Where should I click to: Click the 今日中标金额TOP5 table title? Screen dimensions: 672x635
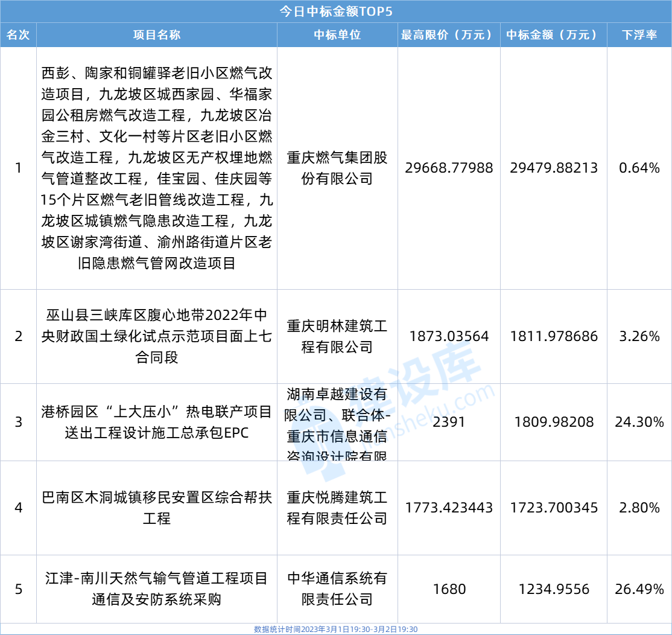coord(336,11)
